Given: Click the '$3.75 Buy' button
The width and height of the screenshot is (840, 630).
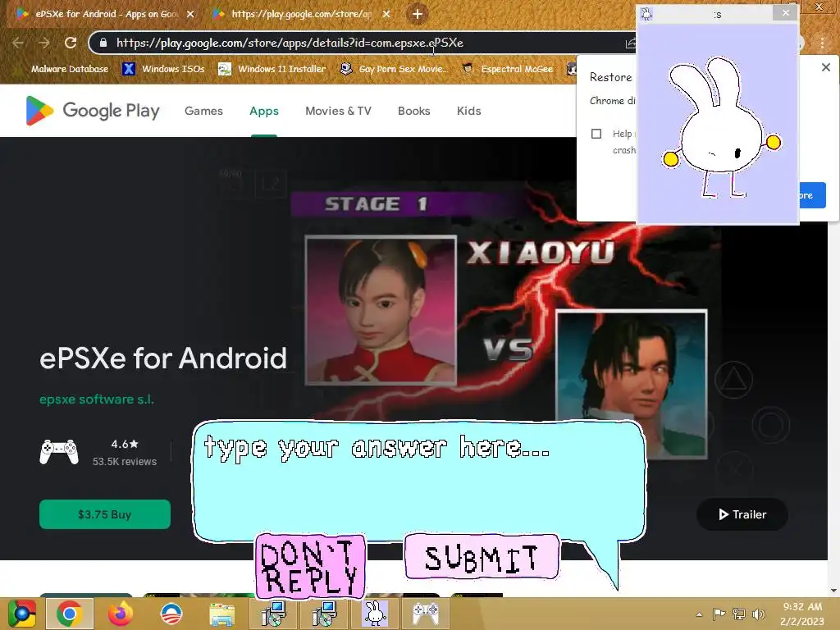Looking at the screenshot, I should coord(105,514).
